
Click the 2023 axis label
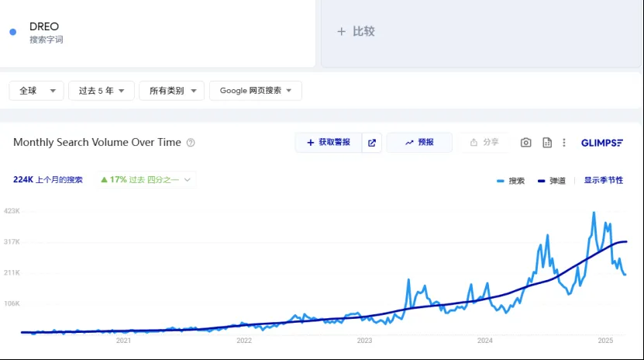[364, 341]
